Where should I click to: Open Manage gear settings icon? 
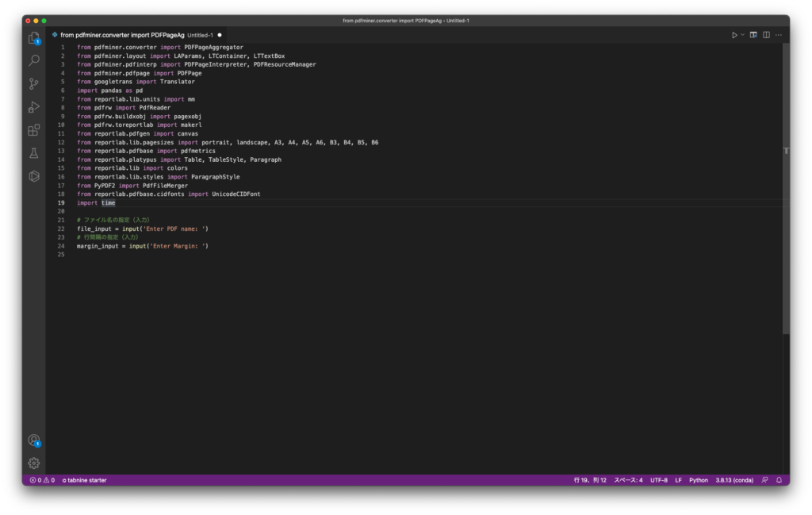point(34,463)
